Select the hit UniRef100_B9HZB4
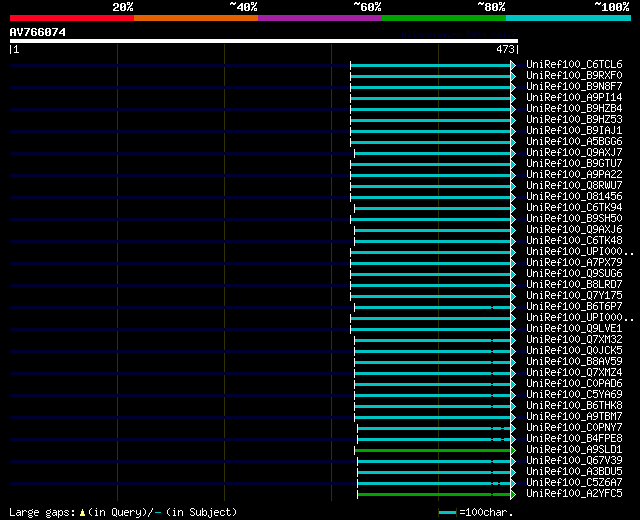 coord(574,109)
